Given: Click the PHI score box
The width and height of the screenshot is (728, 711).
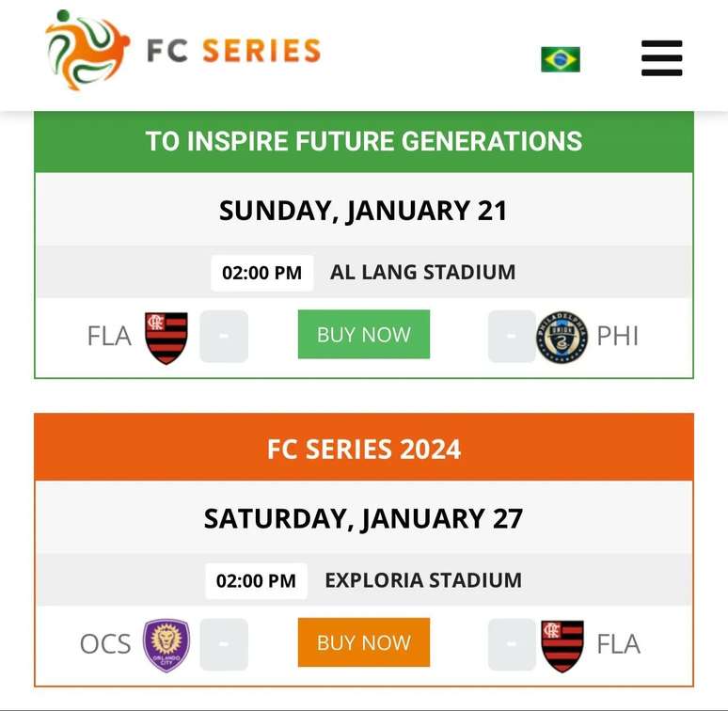Looking at the screenshot, I should (x=512, y=337).
